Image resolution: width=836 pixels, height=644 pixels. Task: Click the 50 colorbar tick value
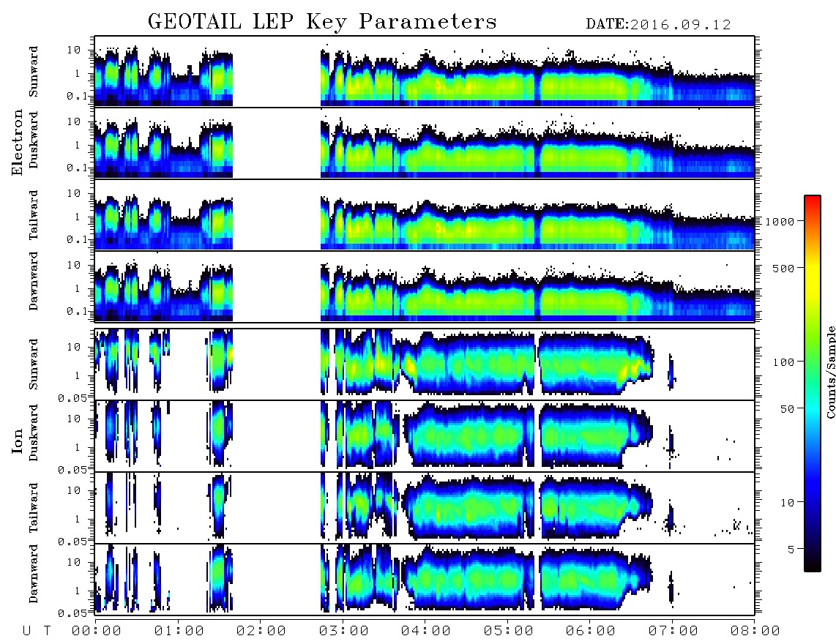[x=787, y=409]
